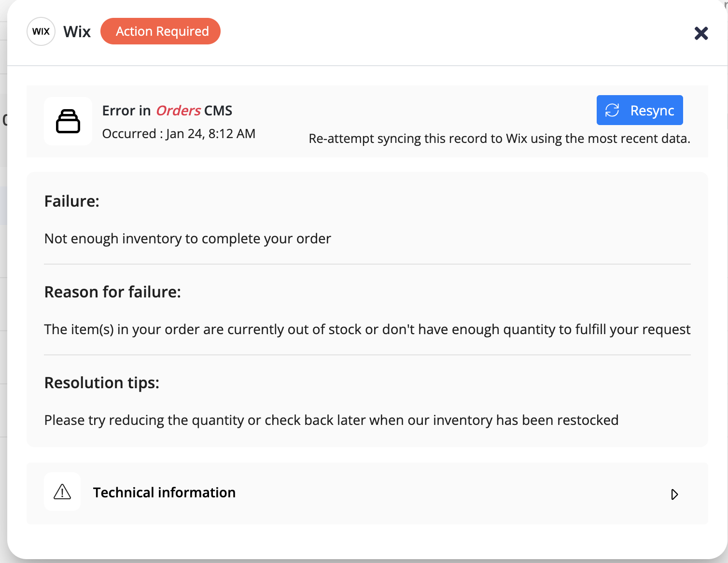Select the Reason for failure heading

(112, 292)
